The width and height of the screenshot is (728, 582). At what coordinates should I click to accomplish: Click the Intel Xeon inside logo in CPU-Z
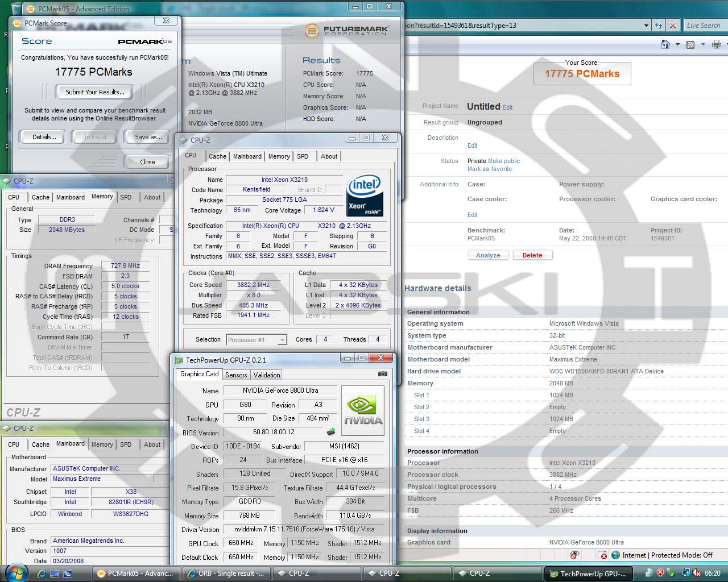365,196
